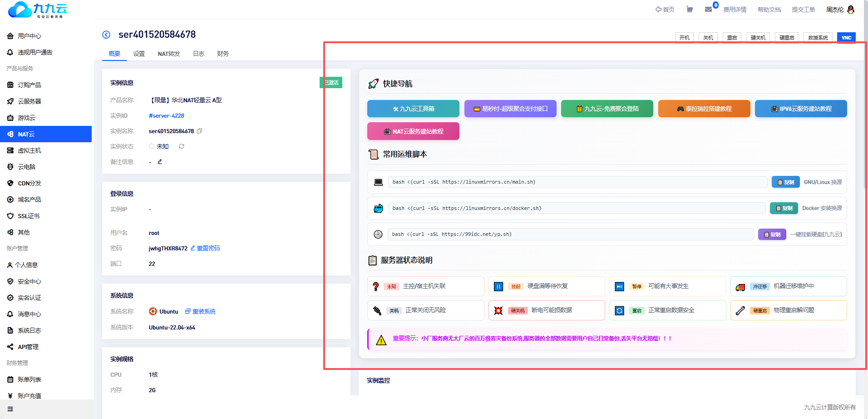Refresh the instance status
This screenshot has height=419, width=868.
click(x=182, y=146)
